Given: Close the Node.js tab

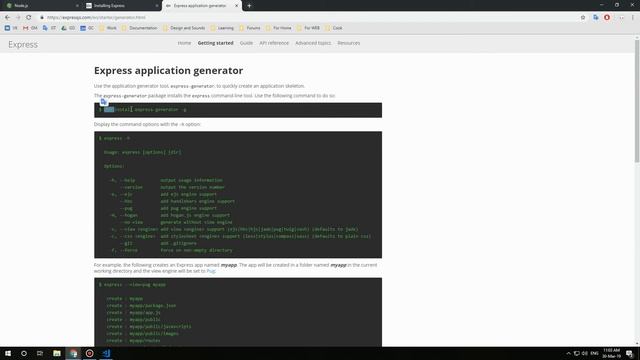Looking at the screenshot, I should click(x=77, y=6).
